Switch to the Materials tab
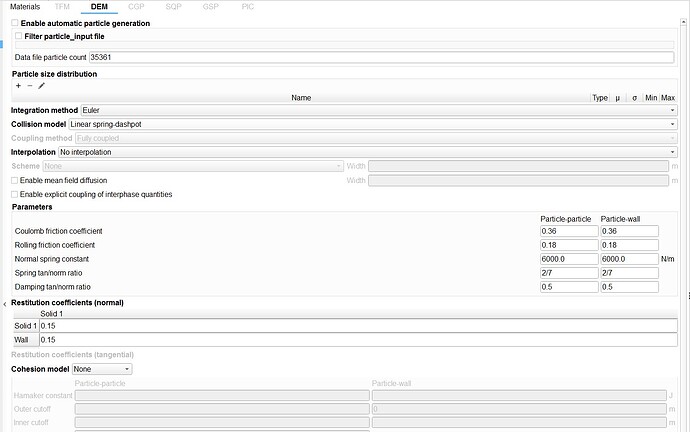Image resolution: width=690 pixels, height=432 pixels. point(25,7)
